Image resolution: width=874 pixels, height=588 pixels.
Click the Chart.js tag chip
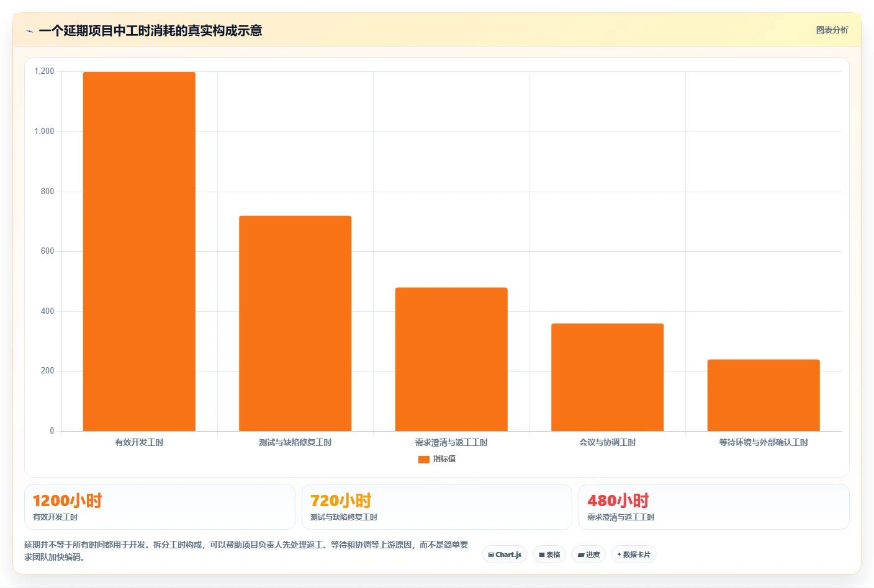[x=505, y=555]
